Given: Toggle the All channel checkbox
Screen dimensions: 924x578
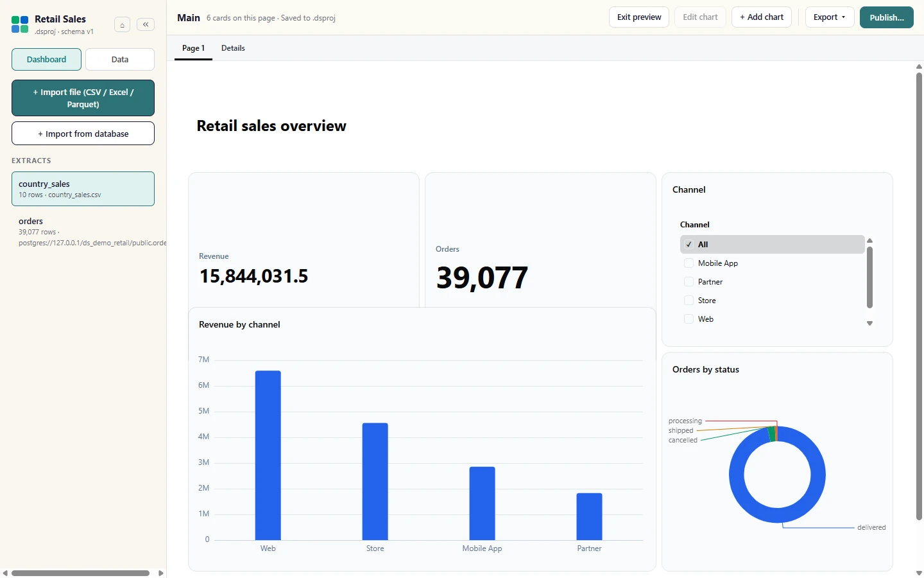Looking at the screenshot, I should coord(689,245).
